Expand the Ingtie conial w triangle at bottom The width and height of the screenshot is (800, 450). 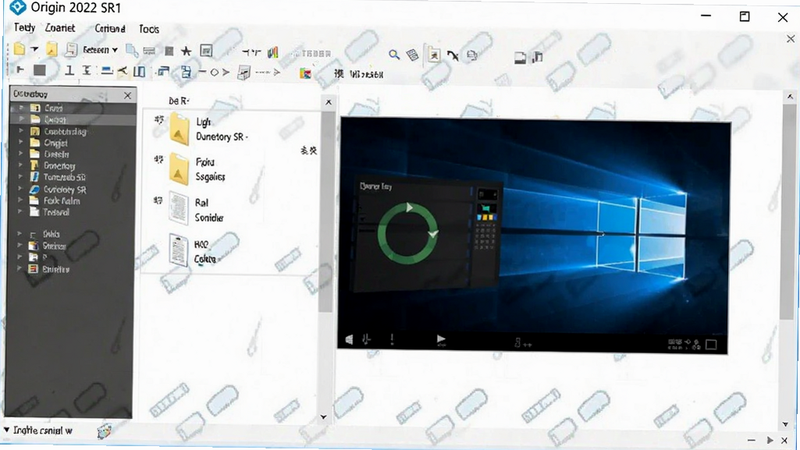point(7,430)
